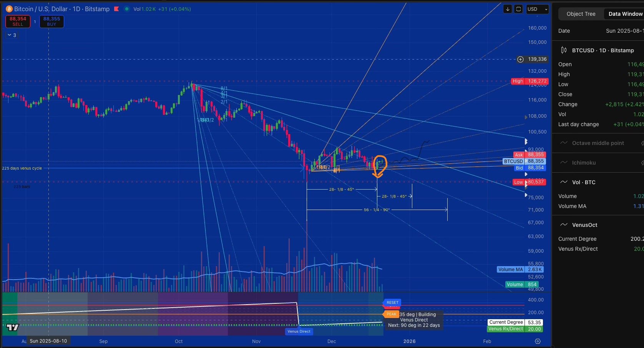The width and height of the screenshot is (644, 348).
Task: Click the green market status dot
Action: [127, 9]
